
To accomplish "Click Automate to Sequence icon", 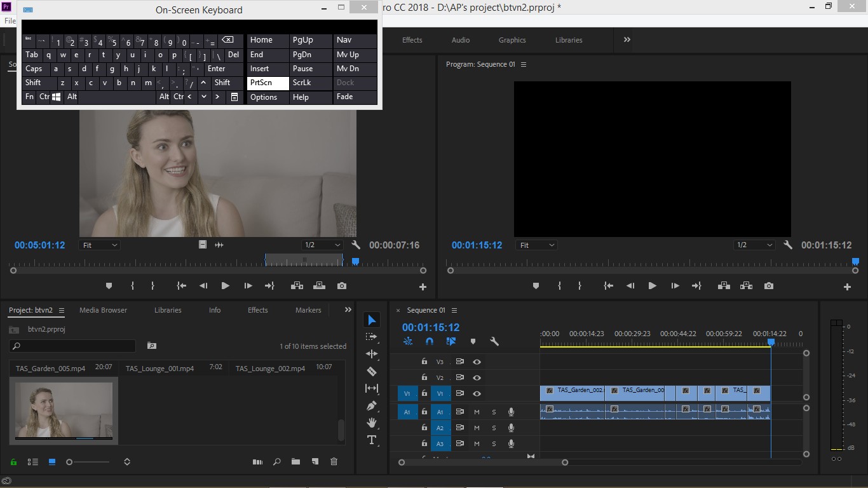I will point(257,462).
